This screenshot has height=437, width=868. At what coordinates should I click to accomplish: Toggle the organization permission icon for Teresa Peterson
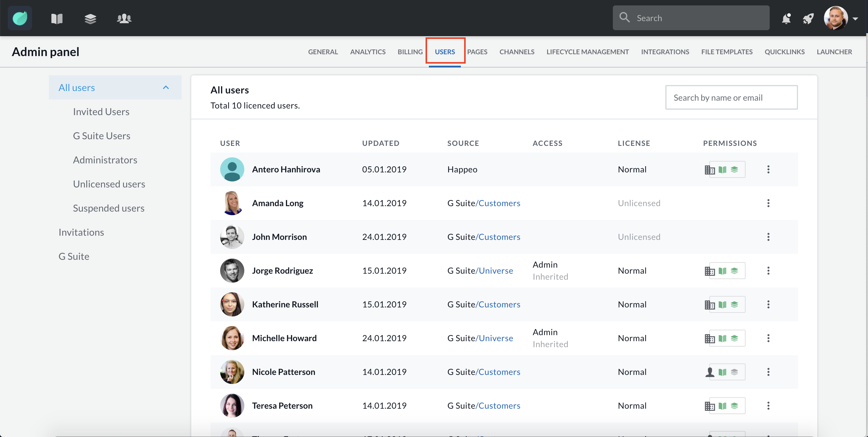[710, 406]
